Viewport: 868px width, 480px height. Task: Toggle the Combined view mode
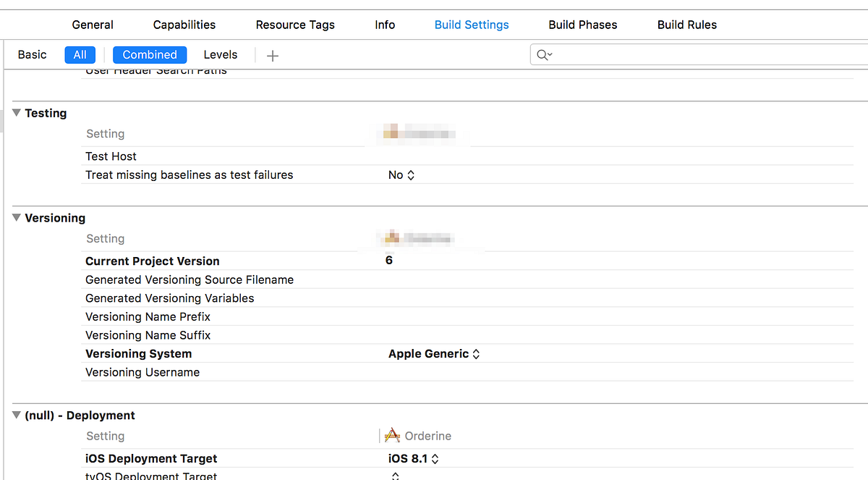(x=149, y=54)
